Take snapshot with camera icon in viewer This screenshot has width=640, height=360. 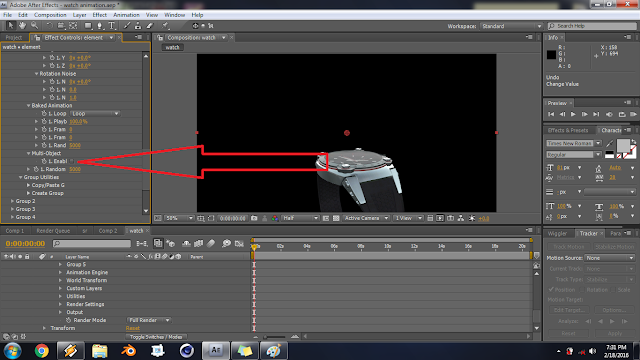[254, 218]
